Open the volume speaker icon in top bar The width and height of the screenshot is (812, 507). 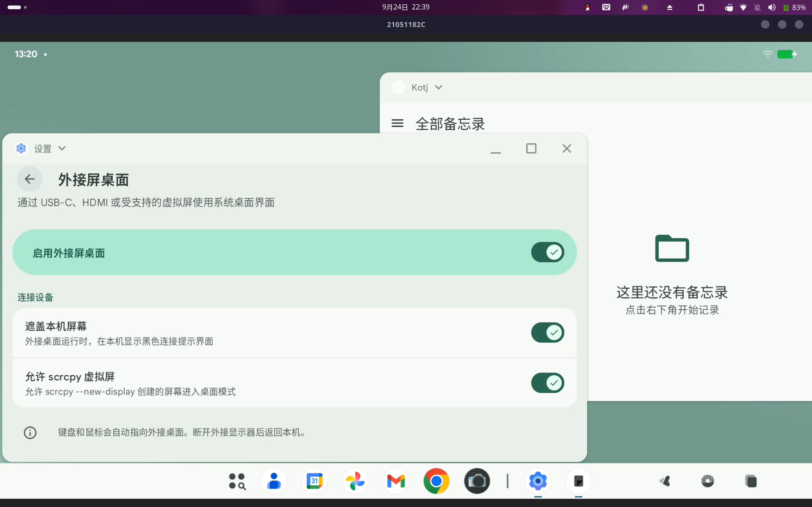tap(772, 7)
